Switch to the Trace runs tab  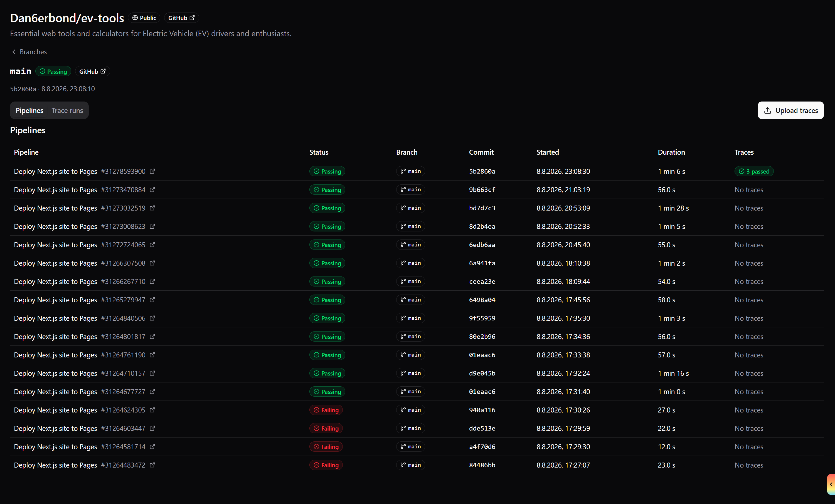67,110
